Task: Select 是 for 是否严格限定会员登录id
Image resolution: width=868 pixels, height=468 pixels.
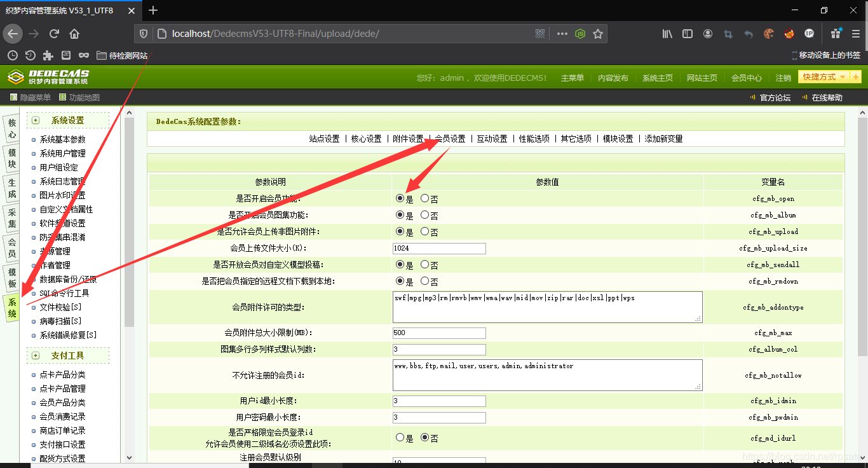Action: [x=400, y=437]
